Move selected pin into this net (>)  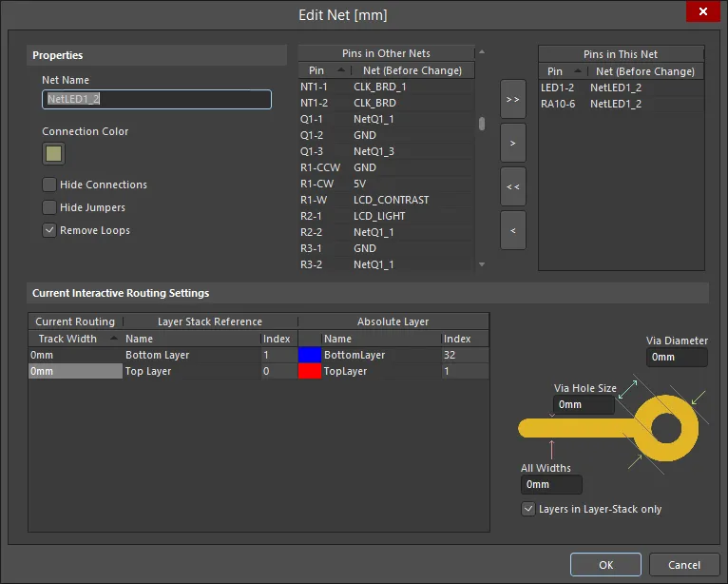(x=513, y=143)
